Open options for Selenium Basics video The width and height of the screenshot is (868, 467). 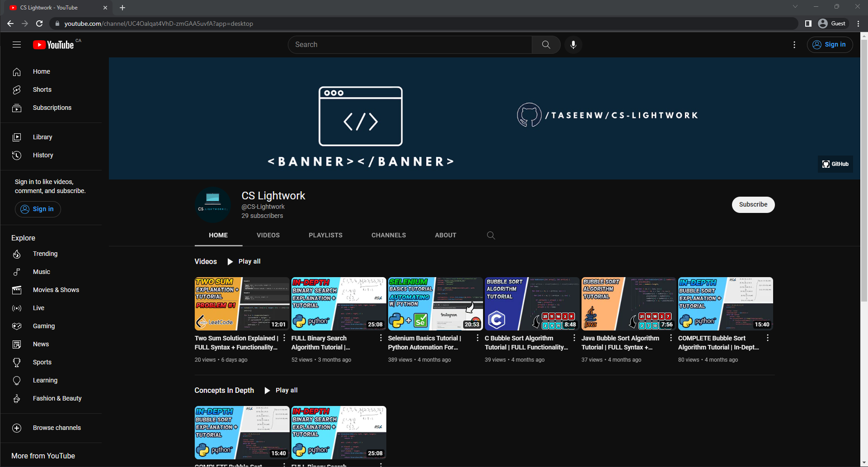tap(478, 338)
